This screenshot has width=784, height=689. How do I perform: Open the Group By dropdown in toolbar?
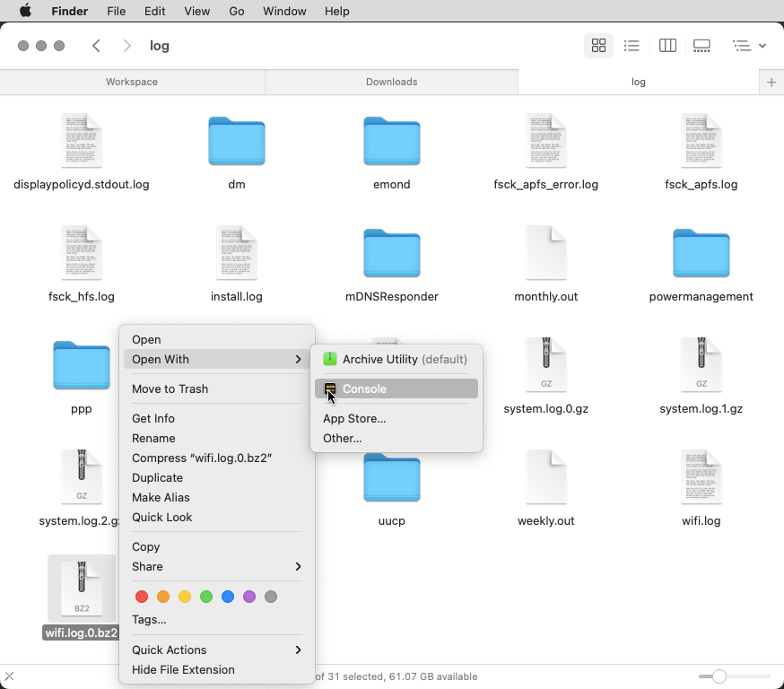[748, 46]
